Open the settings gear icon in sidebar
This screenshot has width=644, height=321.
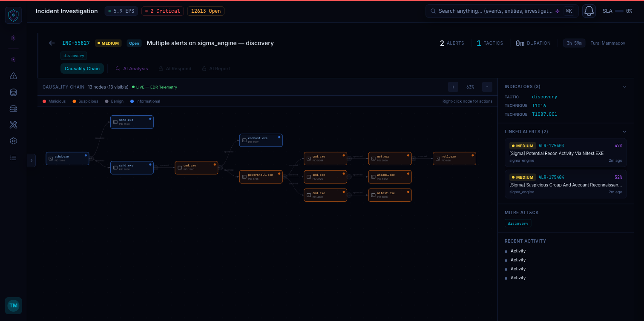pyautogui.click(x=13, y=141)
